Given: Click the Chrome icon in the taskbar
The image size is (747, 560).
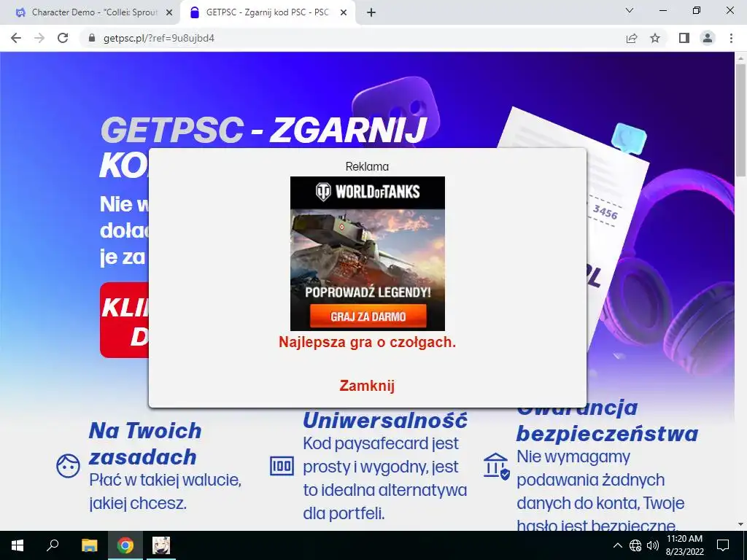Looking at the screenshot, I should [125, 545].
